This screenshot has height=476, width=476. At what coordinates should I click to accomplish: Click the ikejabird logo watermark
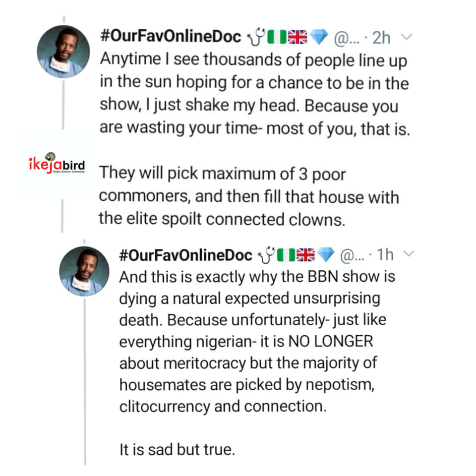pyautogui.click(x=57, y=165)
